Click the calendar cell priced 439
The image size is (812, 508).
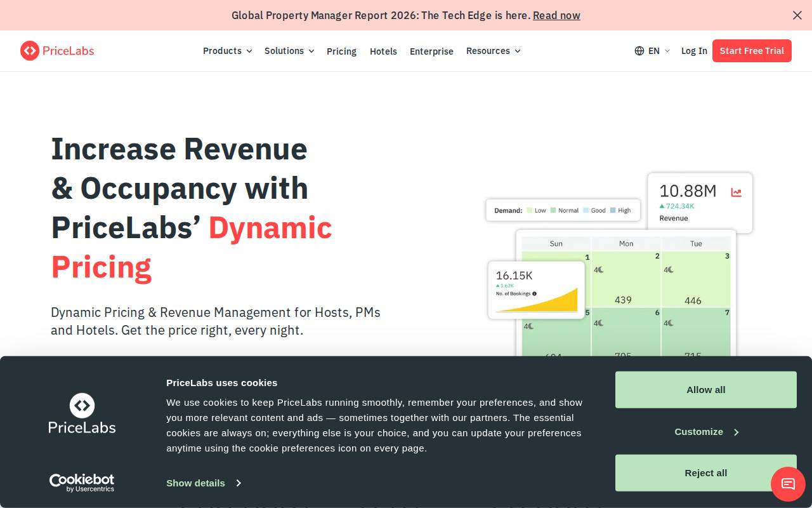tap(626, 279)
